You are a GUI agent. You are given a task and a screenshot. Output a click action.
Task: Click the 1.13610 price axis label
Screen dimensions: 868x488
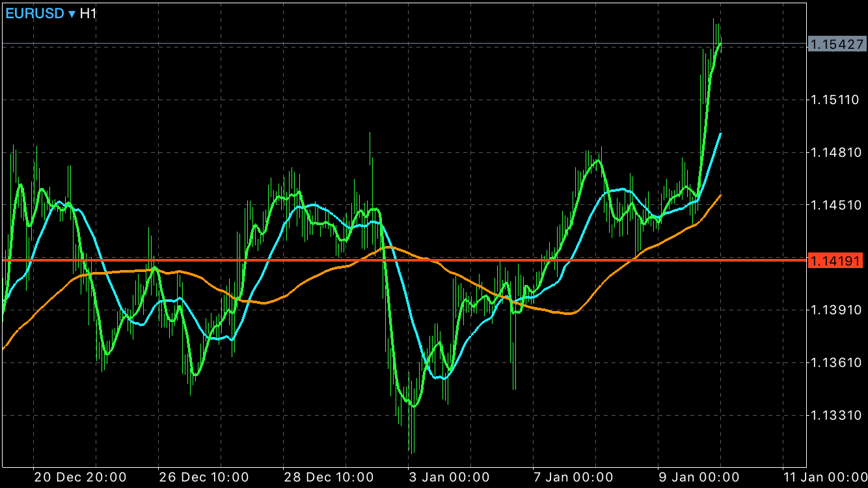tap(835, 362)
